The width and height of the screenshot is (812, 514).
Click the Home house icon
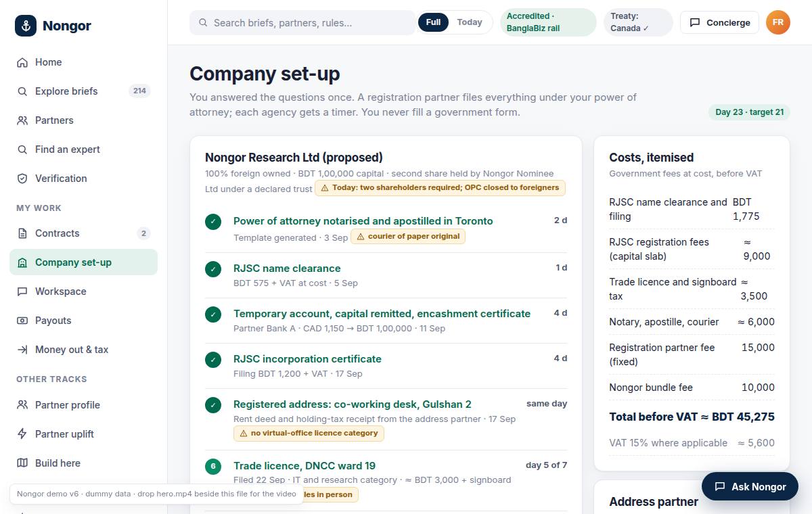coord(22,62)
